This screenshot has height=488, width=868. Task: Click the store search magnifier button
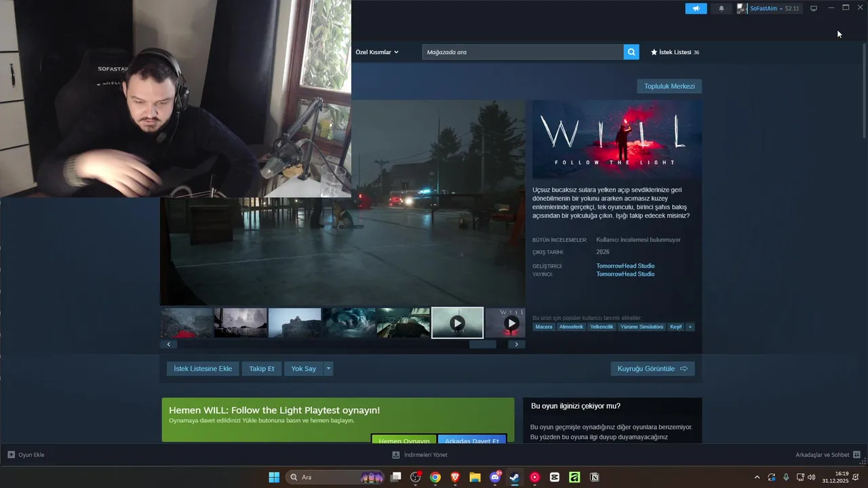tap(631, 52)
